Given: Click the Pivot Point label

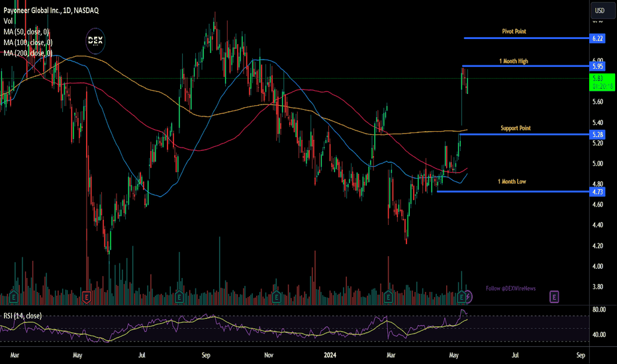Looking at the screenshot, I should (514, 31).
